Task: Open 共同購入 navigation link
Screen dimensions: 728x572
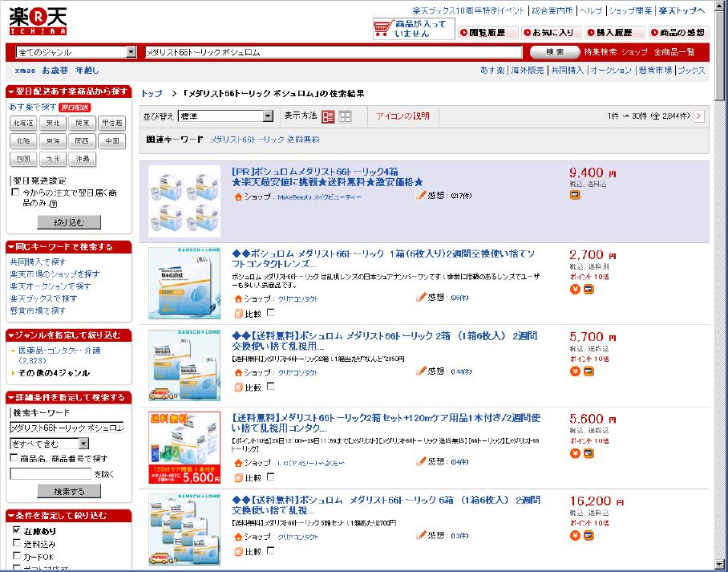Action: coord(568,71)
